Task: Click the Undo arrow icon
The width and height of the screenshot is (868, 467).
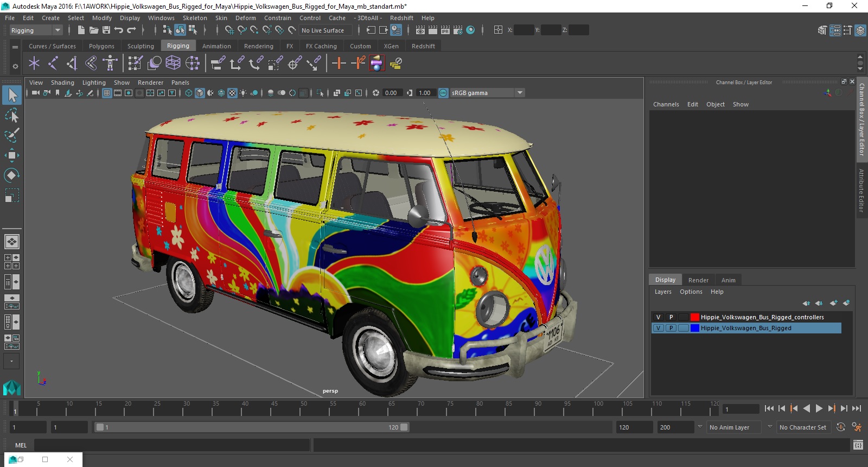Action: tap(119, 30)
